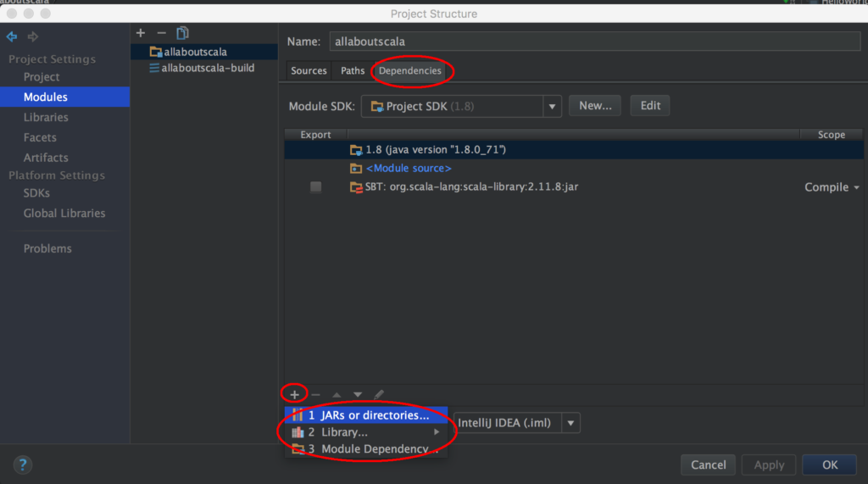
Task: Confirm with the OK button
Action: (x=829, y=465)
